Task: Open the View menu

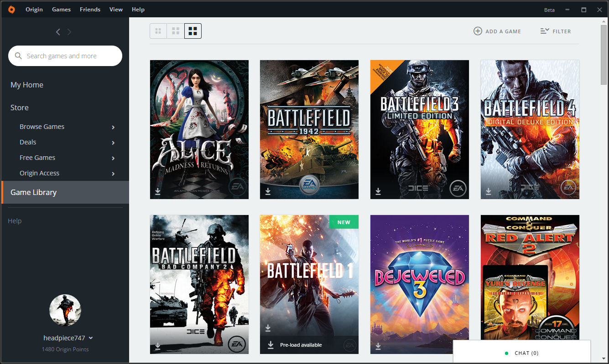Action: [x=116, y=9]
